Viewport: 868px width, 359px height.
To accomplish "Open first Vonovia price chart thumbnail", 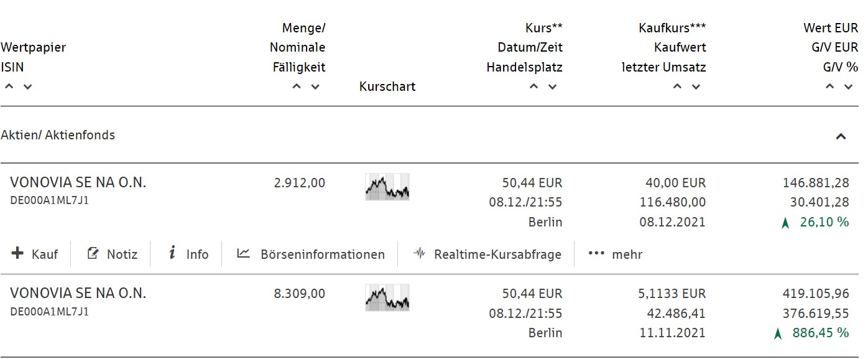I will click(387, 187).
